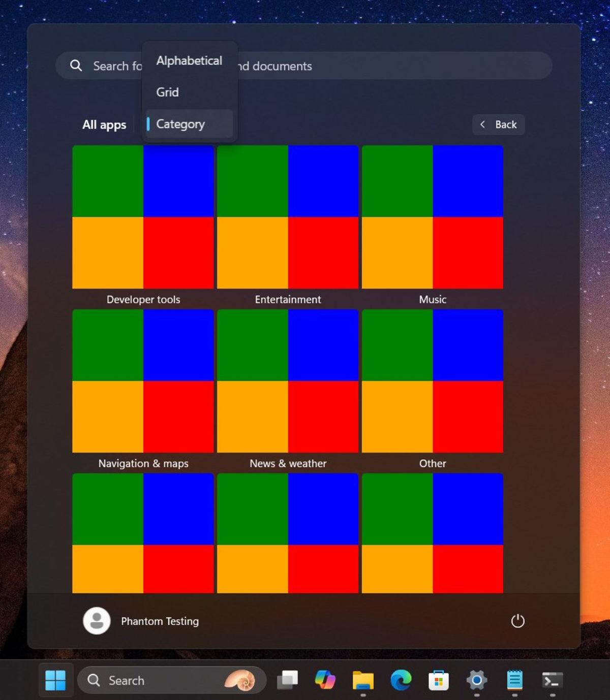Choose Alphabetical from the sorting menu
This screenshot has height=700, width=610.
(x=189, y=60)
